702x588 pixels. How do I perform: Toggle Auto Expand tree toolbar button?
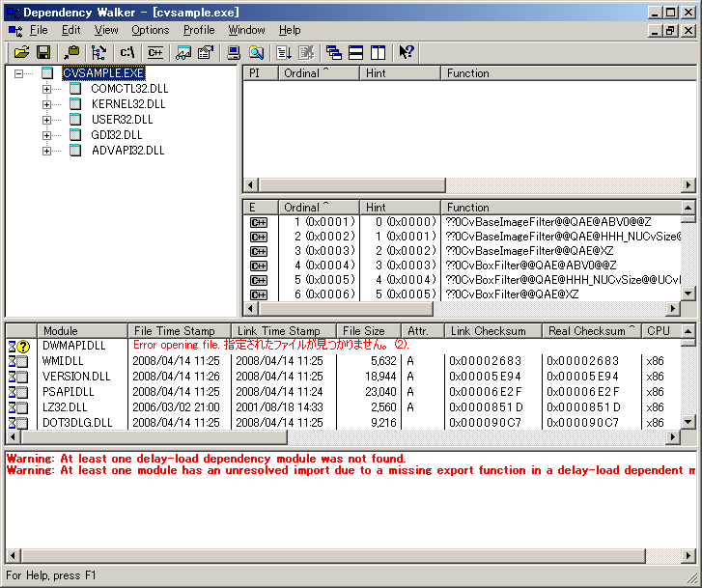point(98,52)
